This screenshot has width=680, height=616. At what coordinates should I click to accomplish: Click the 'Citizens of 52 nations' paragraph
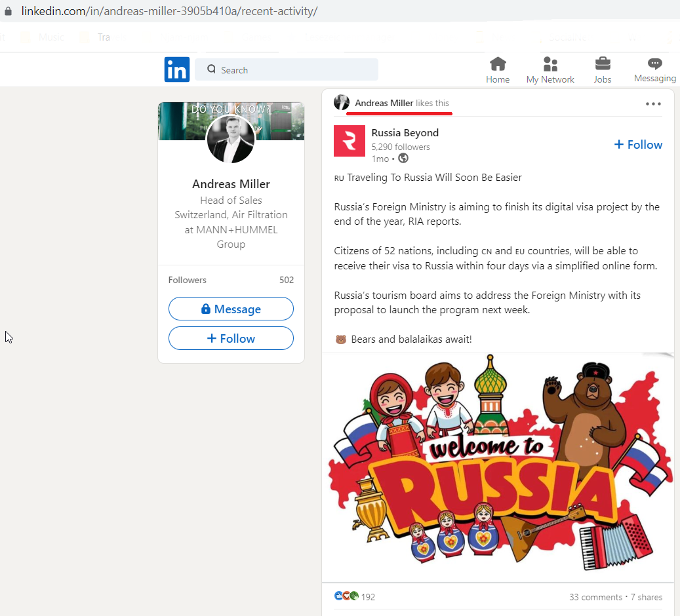(x=496, y=258)
